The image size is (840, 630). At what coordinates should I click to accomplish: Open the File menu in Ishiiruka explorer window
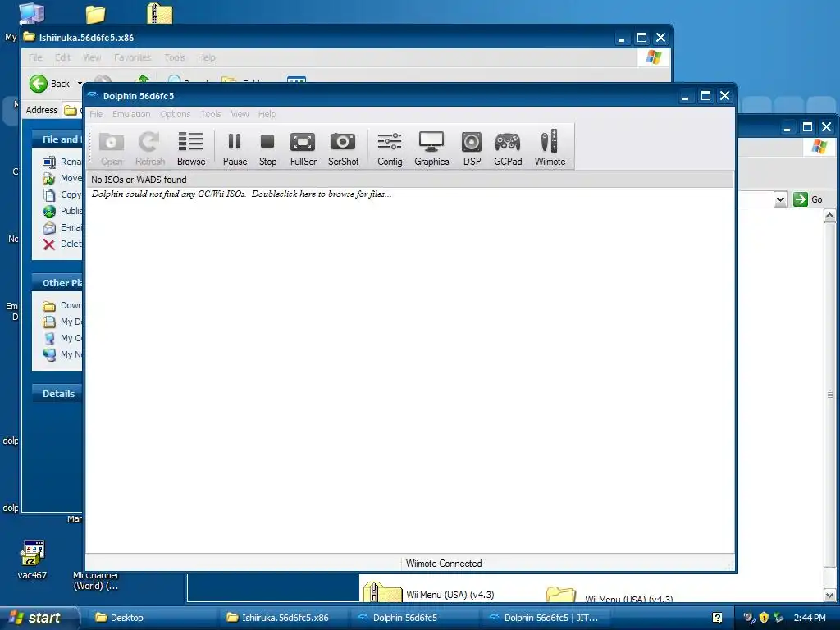tap(35, 57)
